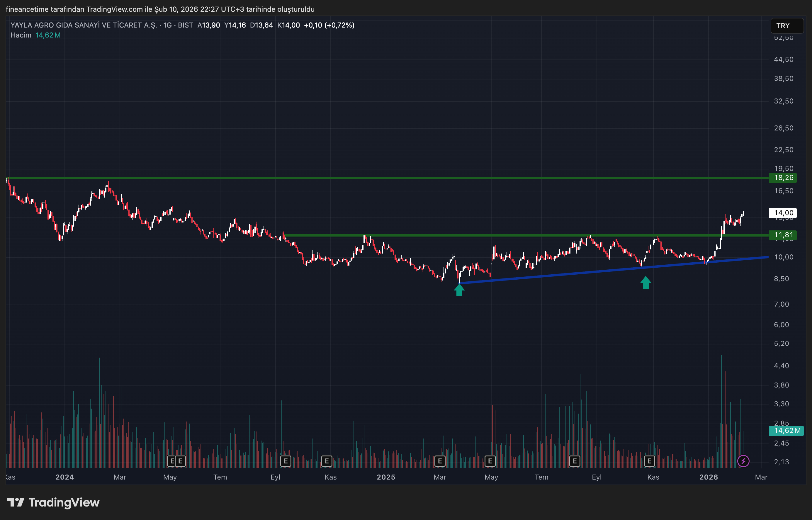Select the E marker between Tem and Eyl 2025
The height and width of the screenshot is (520, 812).
[575, 461]
